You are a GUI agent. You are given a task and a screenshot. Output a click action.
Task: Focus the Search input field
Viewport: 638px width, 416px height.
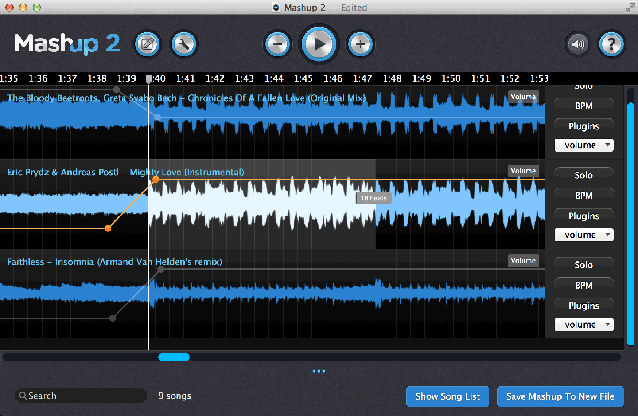click(x=81, y=396)
